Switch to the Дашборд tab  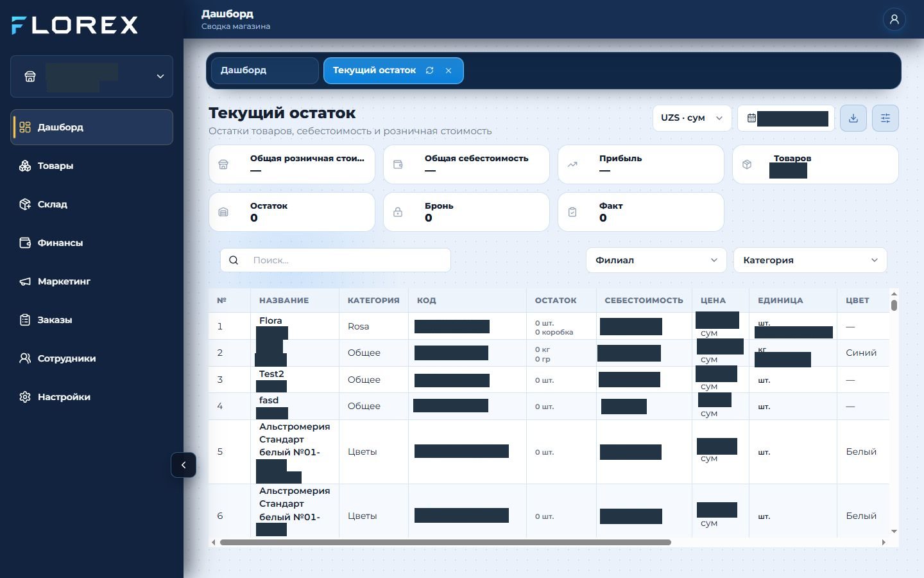click(264, 71)
